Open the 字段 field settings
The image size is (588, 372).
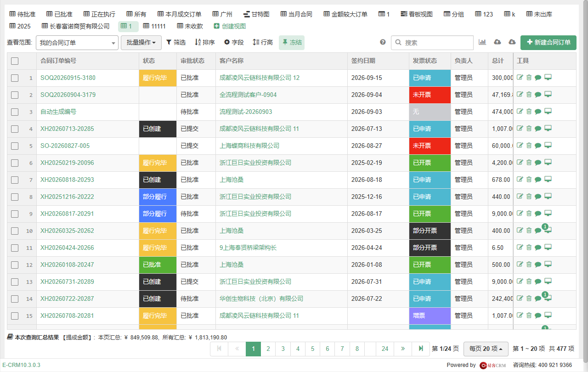pos(234,43)
